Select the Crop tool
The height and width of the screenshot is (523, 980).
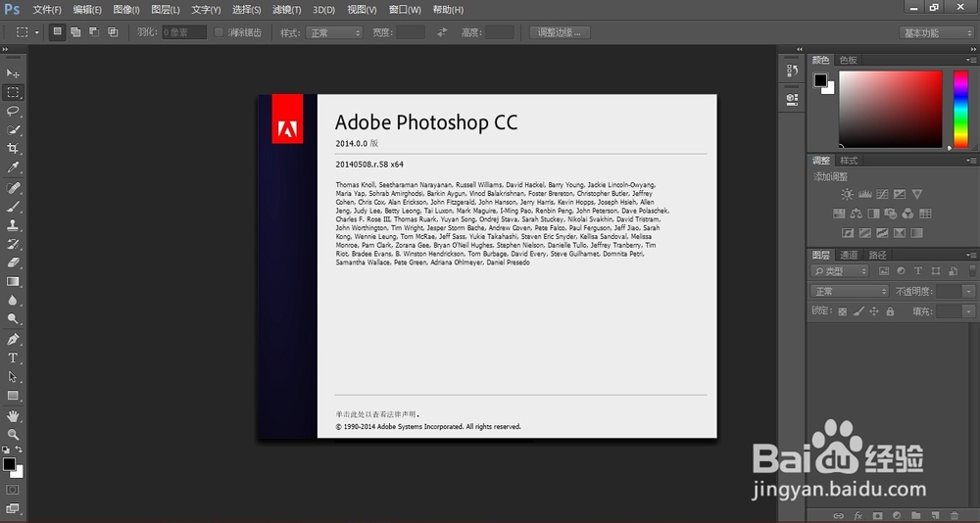coord(13,149)
